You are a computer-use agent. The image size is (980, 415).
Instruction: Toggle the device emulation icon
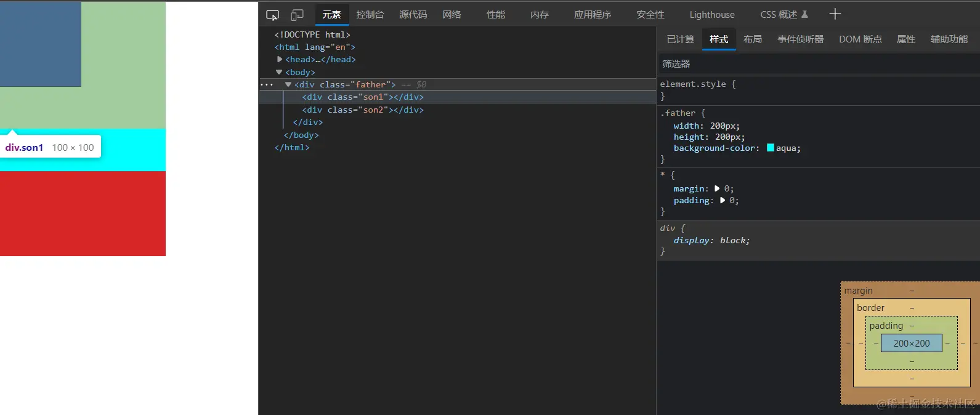[297, 15]
